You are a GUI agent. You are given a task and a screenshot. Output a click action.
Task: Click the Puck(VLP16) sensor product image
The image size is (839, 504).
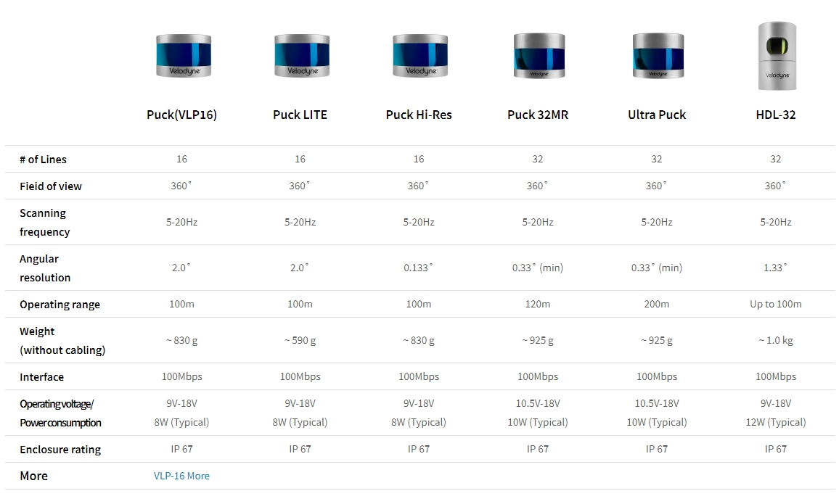tap(184, 55)
